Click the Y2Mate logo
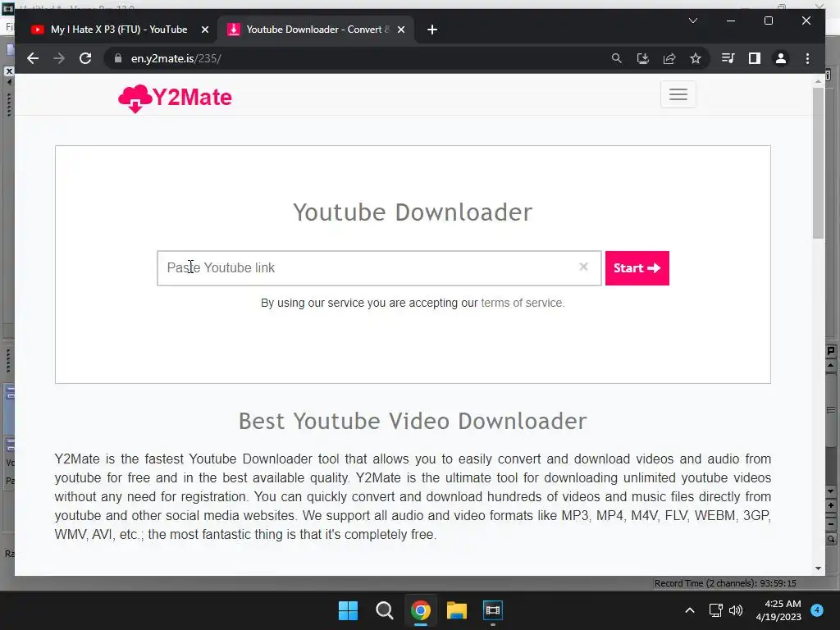This screenshot has height=630, width=840. [176, 98]
